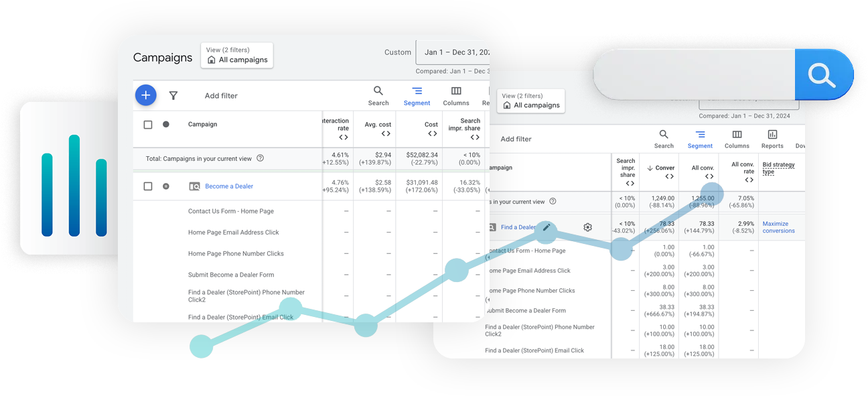Open the Columns tab in the left window
The image size is (868, 396).
click(x=455, y=94)
